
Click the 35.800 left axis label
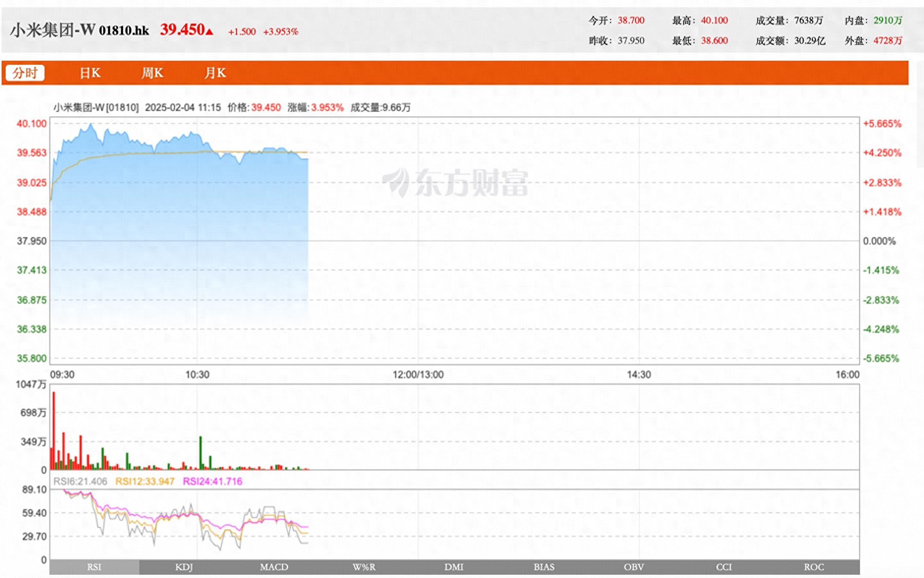point(32,359)
